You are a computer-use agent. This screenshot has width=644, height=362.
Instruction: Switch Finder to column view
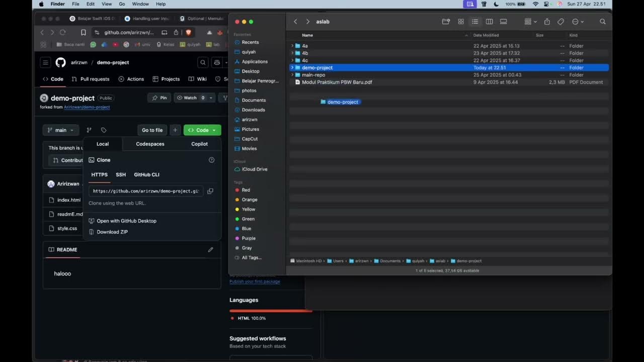489,22
